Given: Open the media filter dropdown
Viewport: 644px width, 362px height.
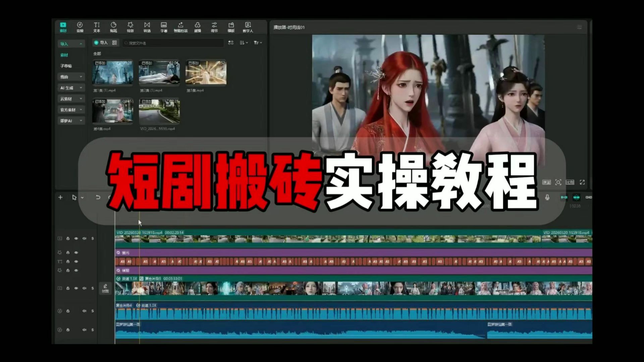Looking at the screenshot, I should click(258, 43).
